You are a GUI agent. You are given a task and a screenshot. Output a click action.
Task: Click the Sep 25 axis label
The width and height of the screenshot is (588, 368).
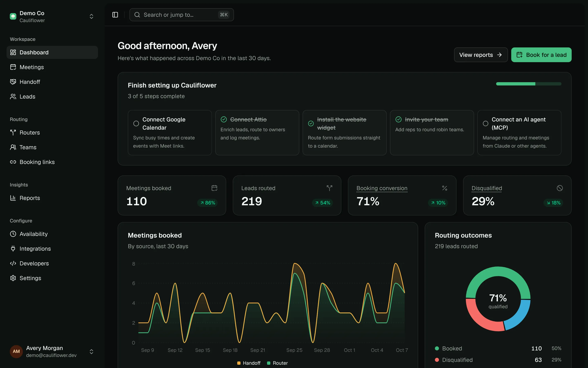coord(294,350)
